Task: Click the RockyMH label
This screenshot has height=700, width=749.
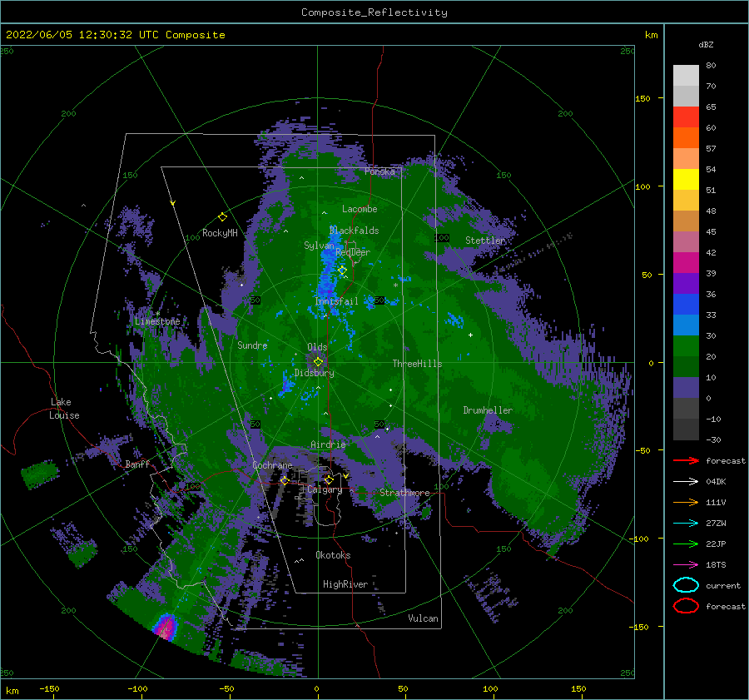Action: tap(220, 233)
